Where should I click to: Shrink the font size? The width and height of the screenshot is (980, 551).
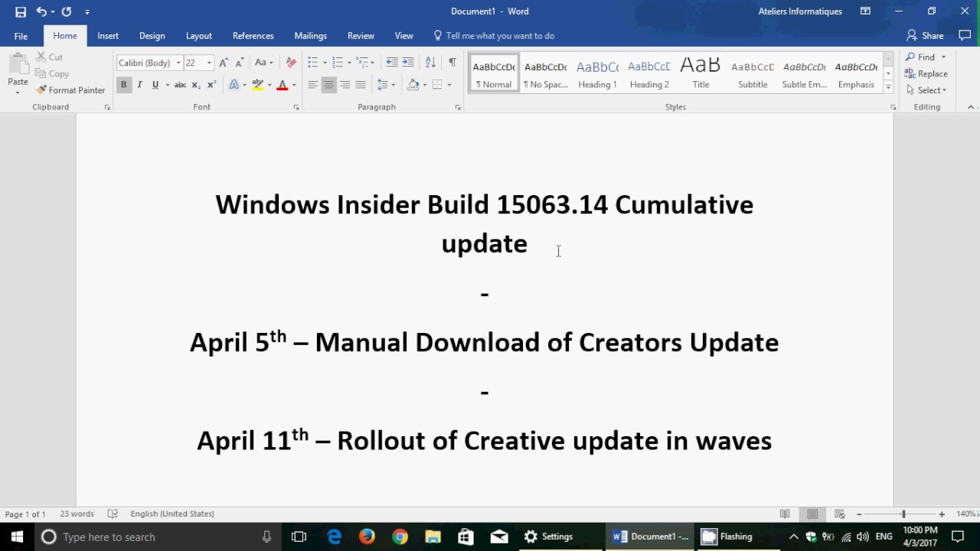point(240,63)
